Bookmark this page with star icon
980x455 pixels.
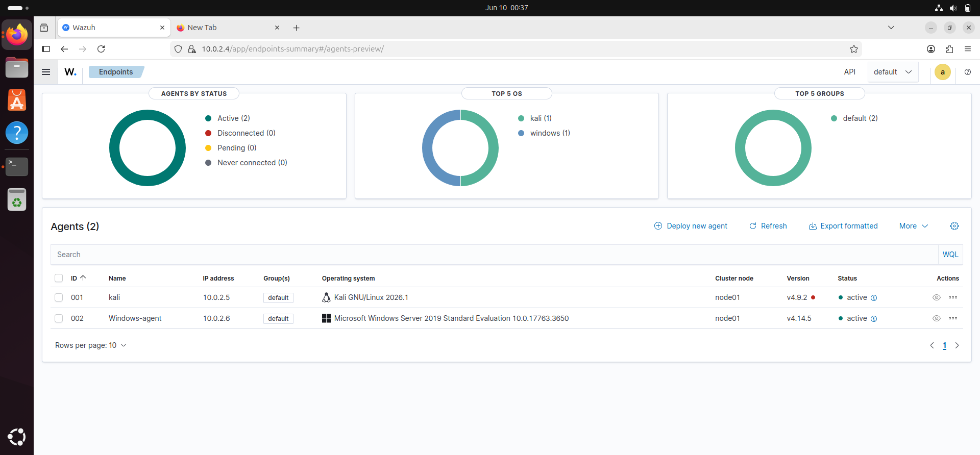pyautogui.click(x=854, y=49)
